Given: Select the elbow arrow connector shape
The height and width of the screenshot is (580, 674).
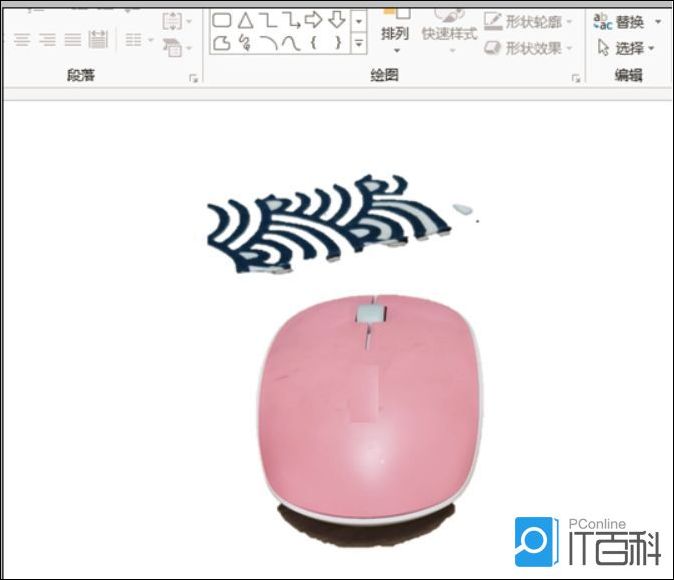Looking at the screenshot, I should [292, 20].
